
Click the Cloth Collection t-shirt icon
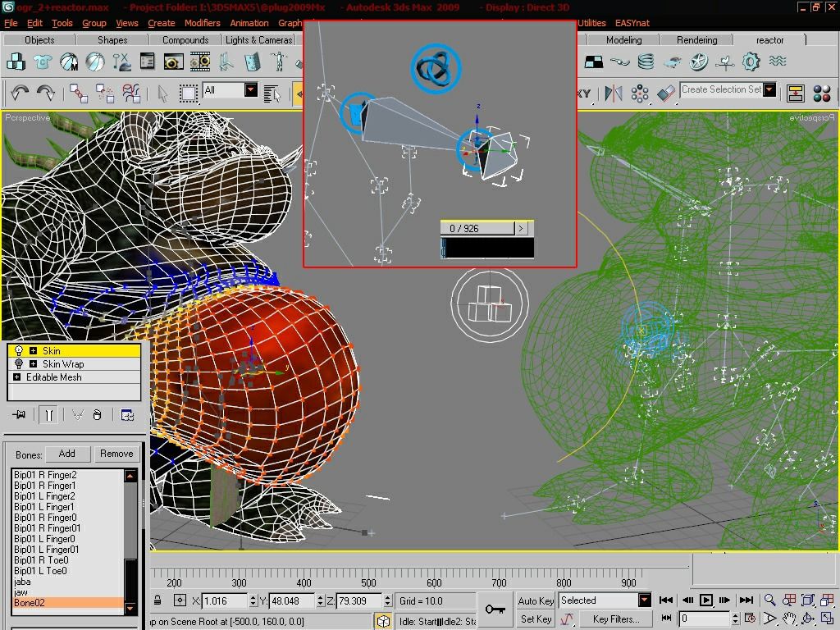tap(43, 62)
